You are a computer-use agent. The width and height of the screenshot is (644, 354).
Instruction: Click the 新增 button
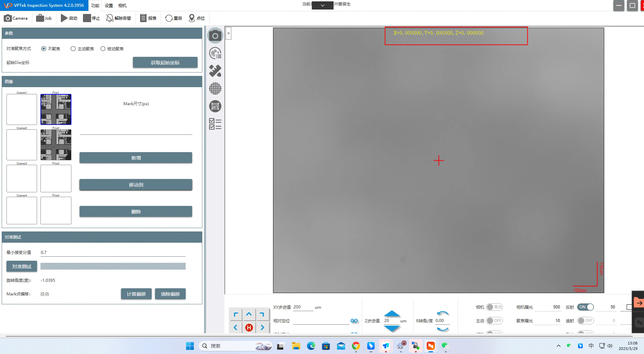tap(136, 158)
